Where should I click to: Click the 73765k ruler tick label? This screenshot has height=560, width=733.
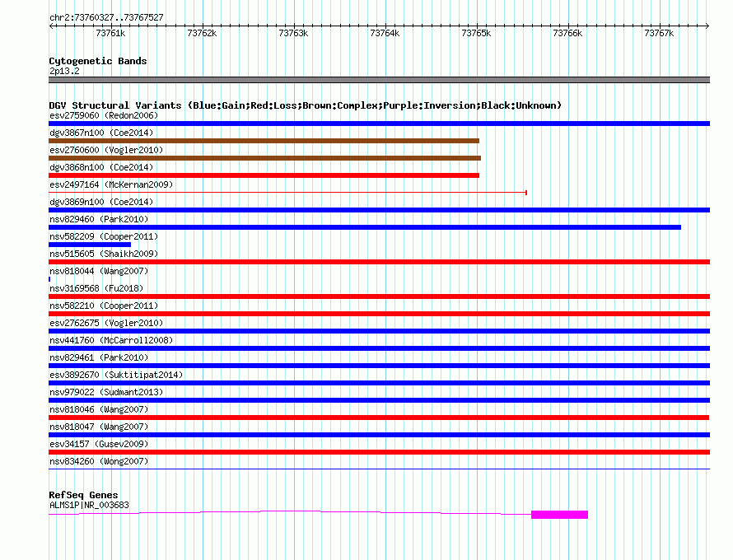[476, 33]
